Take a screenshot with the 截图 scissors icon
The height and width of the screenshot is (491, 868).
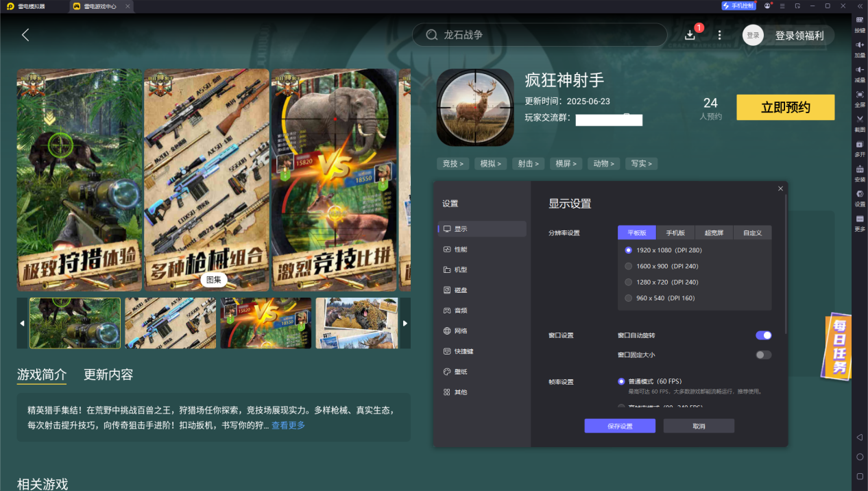[860, 119]
